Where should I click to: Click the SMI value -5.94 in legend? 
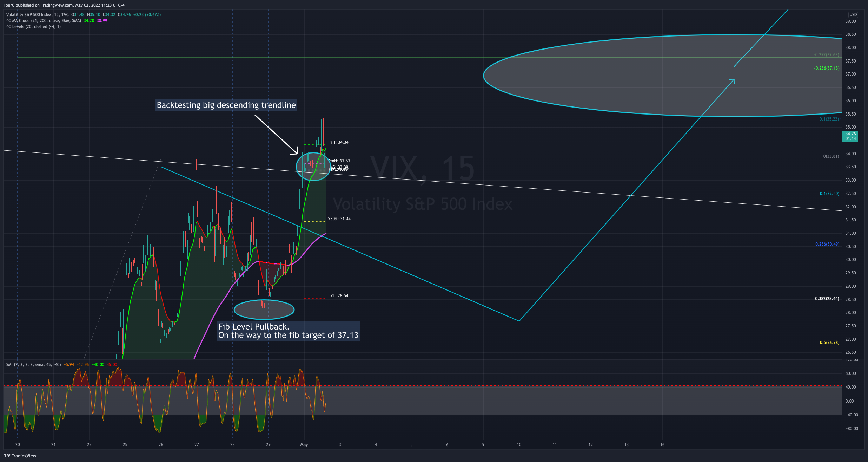point(69,365)
